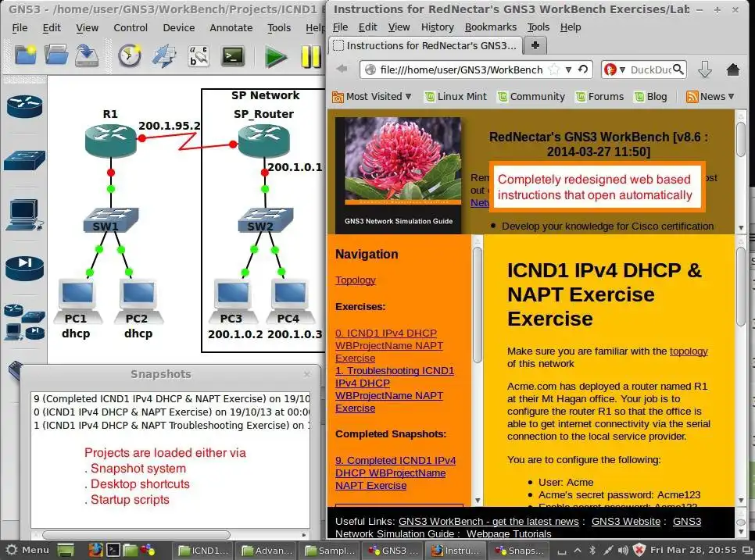755x560 pixels.
Task: Click the Navigation pane vertical scrollbar
Action: pyautogui.click(x=478, y=305)
